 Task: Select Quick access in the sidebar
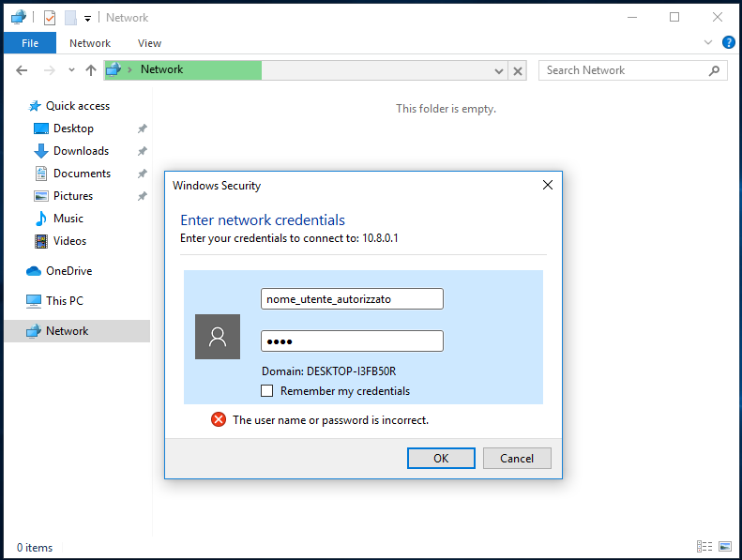point(78,106)
